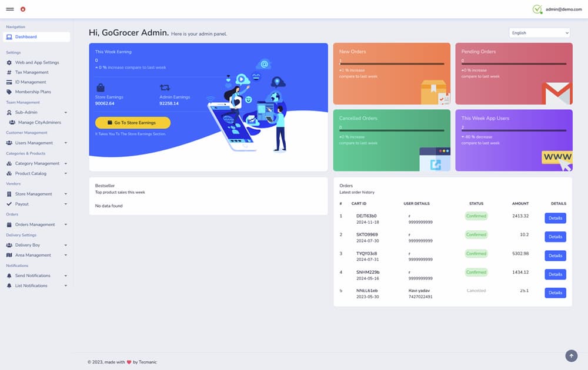Click the Category Management shapes icon
The height and width of the screenshot is (370, 588).
9,163
